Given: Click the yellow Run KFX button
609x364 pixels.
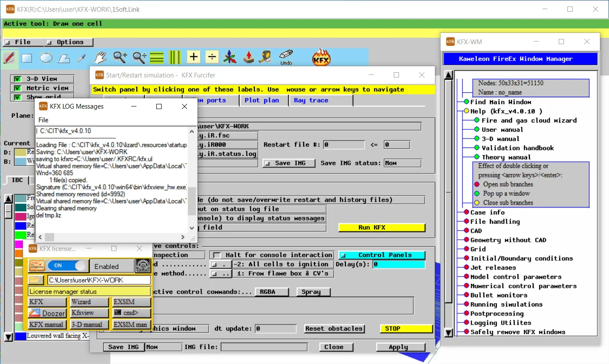Looking at the screenshot, I should pyautogui.click(x=382, y=227).
